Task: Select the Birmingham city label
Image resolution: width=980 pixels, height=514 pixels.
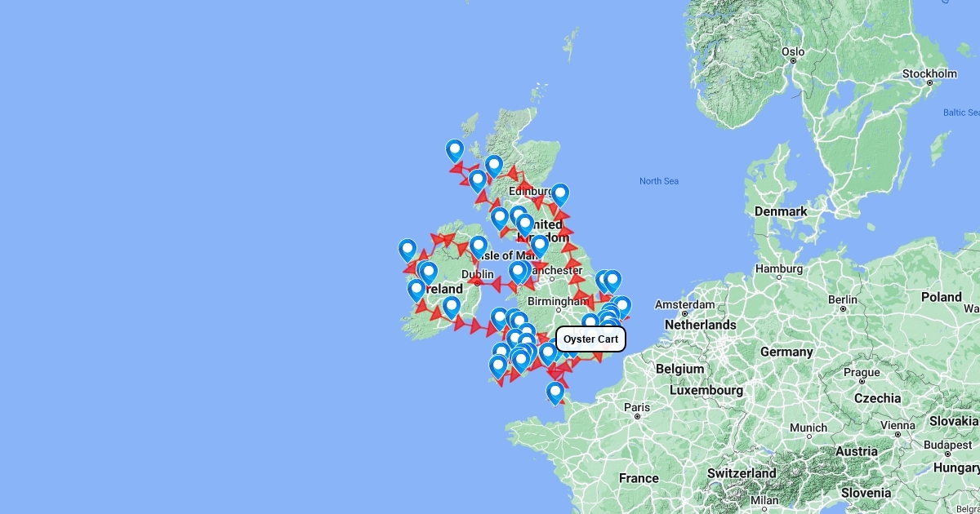Action: [558, 301]
